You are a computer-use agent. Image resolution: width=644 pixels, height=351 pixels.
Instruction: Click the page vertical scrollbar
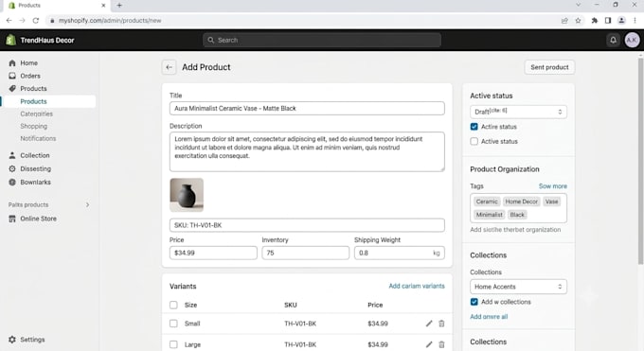pyautogui.click(x=640, y=161)
